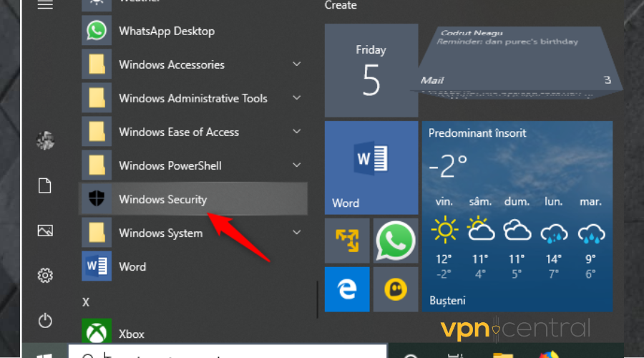Image resolution: width=644 pixels, height=358 pixels.
Task: Click the Windows Accessories label
Action: pos(172,64)
